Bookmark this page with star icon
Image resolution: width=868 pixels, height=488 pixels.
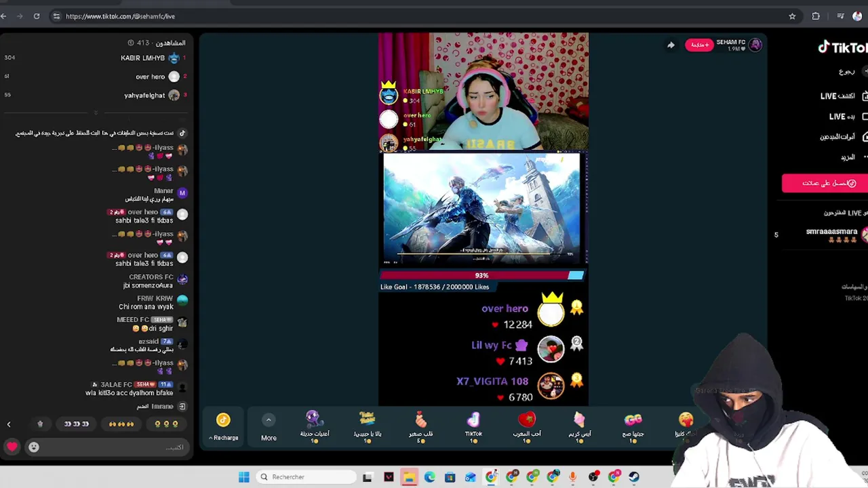[792, 16]
